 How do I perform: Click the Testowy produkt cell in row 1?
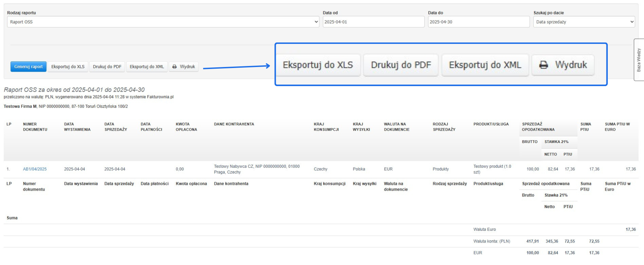click(x=492, y=169)
